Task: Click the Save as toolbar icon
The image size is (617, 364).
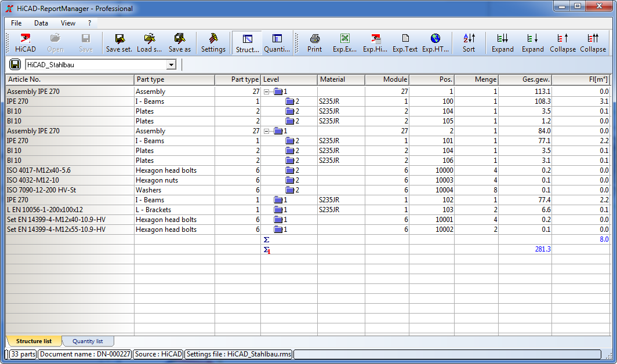Action: click(x=179, y=43)
